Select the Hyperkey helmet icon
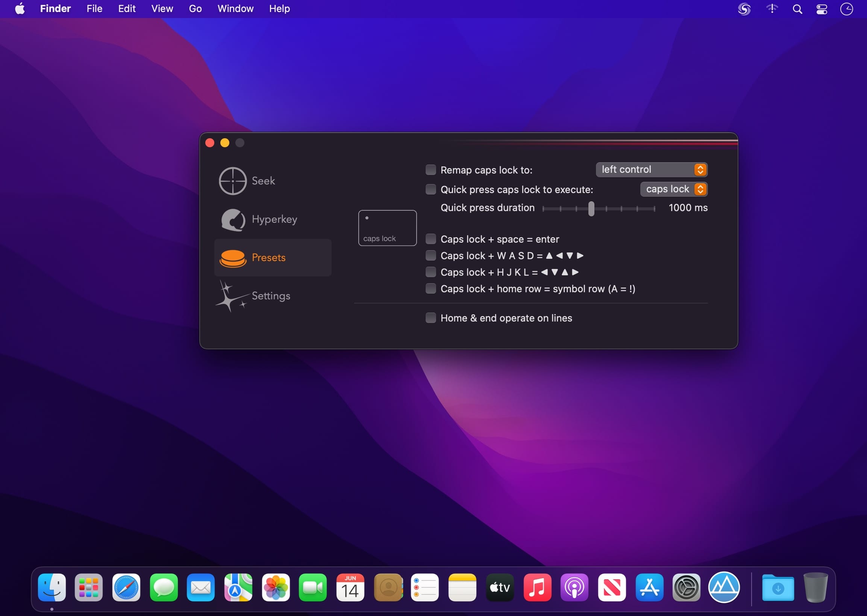This screenshot has height=616, width=867. point(233,220)
